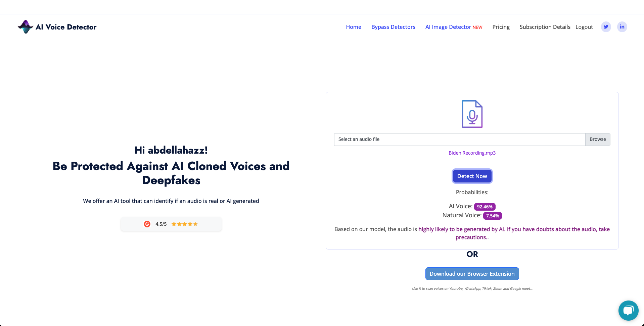Image resolution: width=644 pixels, height=326 pixels.
Task: Click Download our Browser Extension button
Action: pos(472,274)
